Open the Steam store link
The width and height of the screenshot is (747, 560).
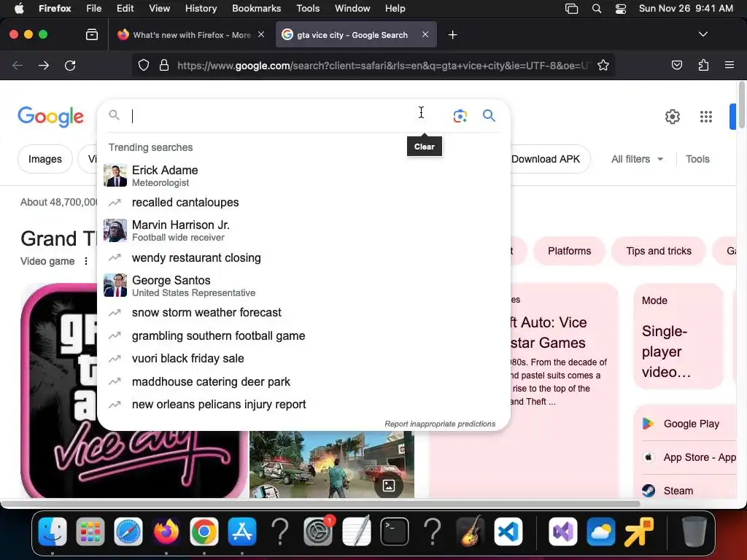(x=689, y=491)
